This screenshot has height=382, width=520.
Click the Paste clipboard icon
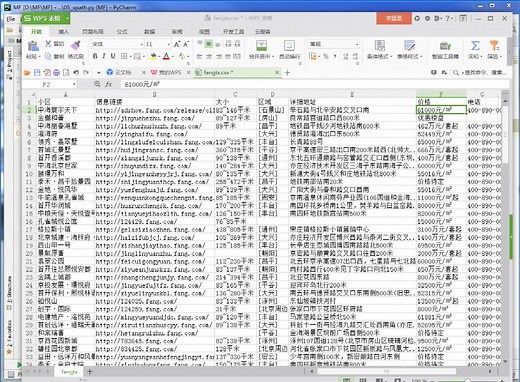pyautogui.click(x=33, y=46)
